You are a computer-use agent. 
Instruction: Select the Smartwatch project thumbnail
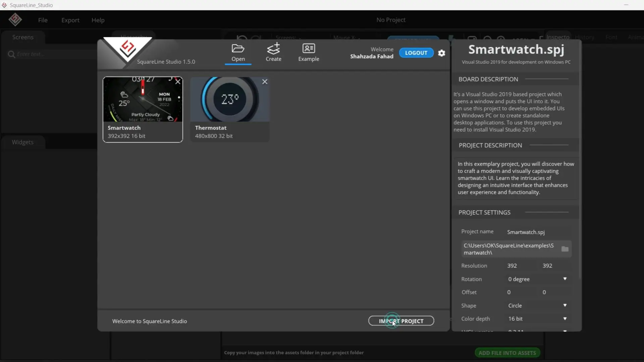click(143, 99)
